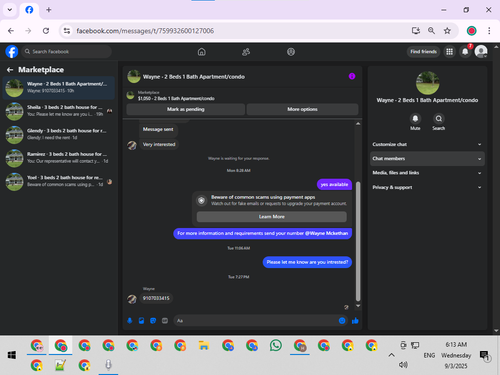Open the Friends icon in top navigation
This screenshot has height=375, width=500.
(x=246, y=52)
